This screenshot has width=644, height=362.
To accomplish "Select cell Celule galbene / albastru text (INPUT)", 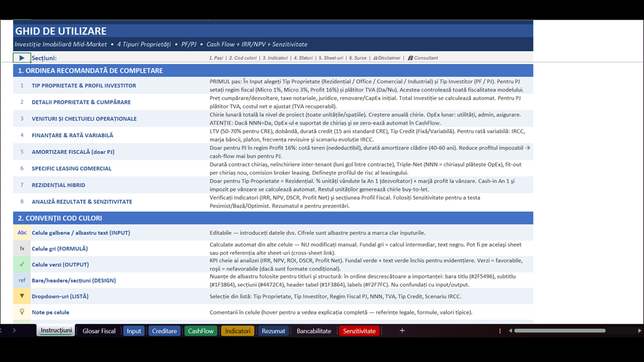I will pyautogui.click(x=120, y=233).
